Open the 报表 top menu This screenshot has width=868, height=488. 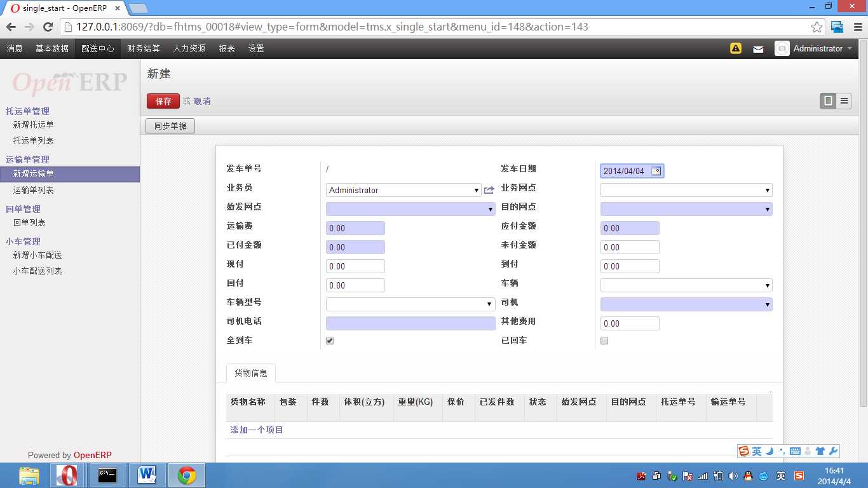(x=227, y=48)
